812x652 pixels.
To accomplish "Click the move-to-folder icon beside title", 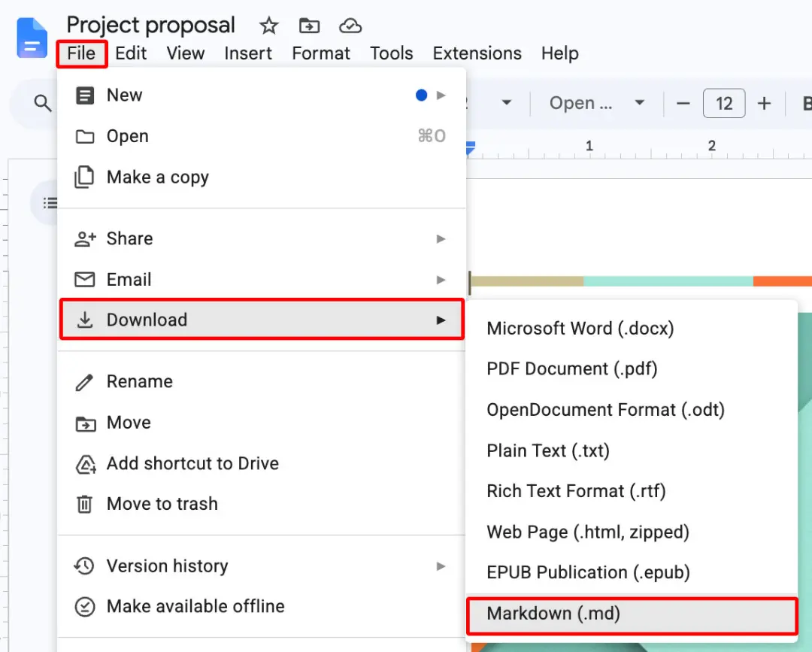I will click(x=309, y=26).
